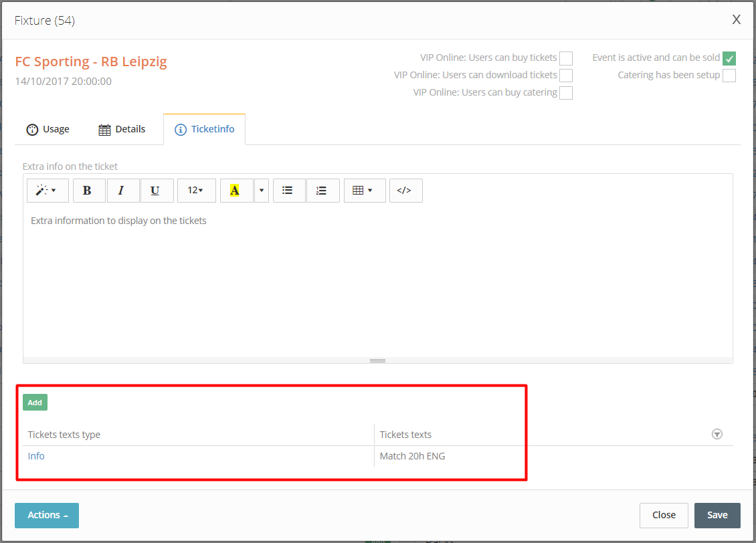Click the Close button
Viewport: 756px width, 543px height.
(664, 515)
